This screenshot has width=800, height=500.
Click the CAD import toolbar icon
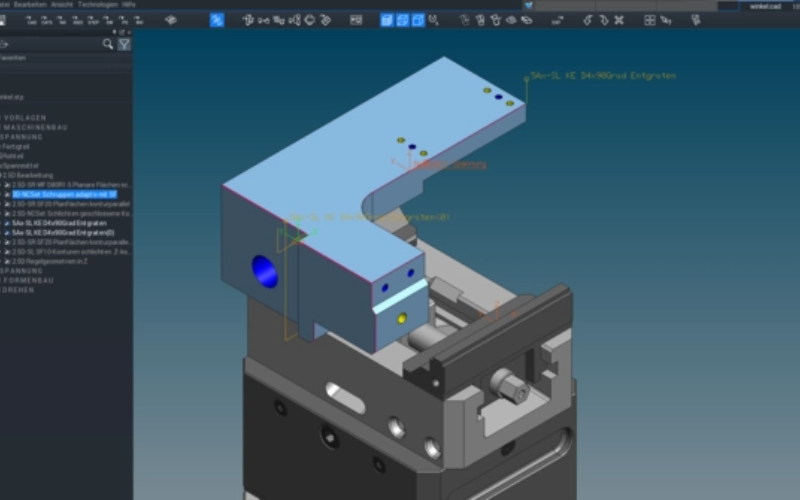(31, 20)
